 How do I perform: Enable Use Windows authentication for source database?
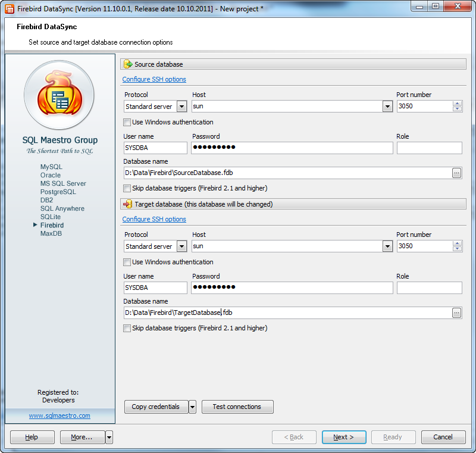[x=127, y=122]
